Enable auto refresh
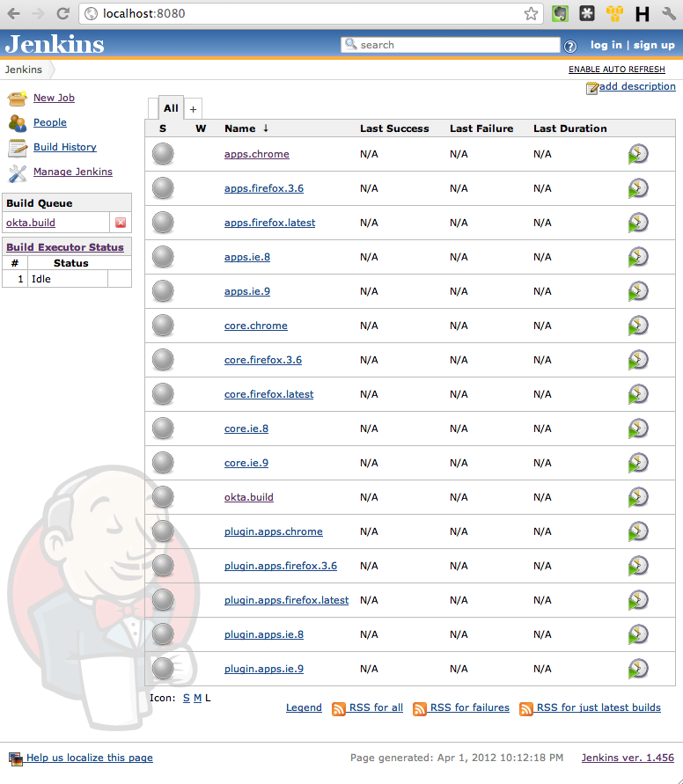This screenshot has width=683, height=784. click(616, 69)
